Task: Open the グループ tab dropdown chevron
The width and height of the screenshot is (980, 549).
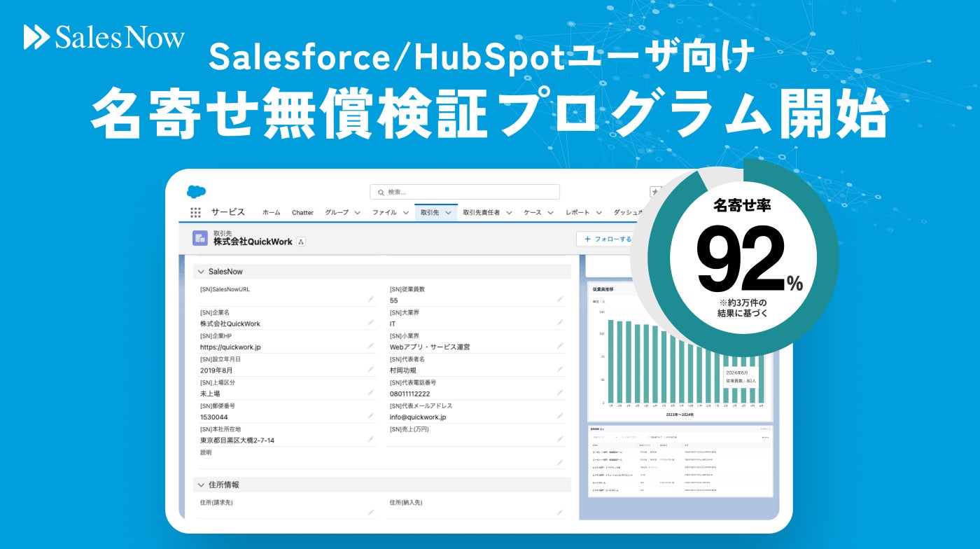Action: click(x=357, y=213)
